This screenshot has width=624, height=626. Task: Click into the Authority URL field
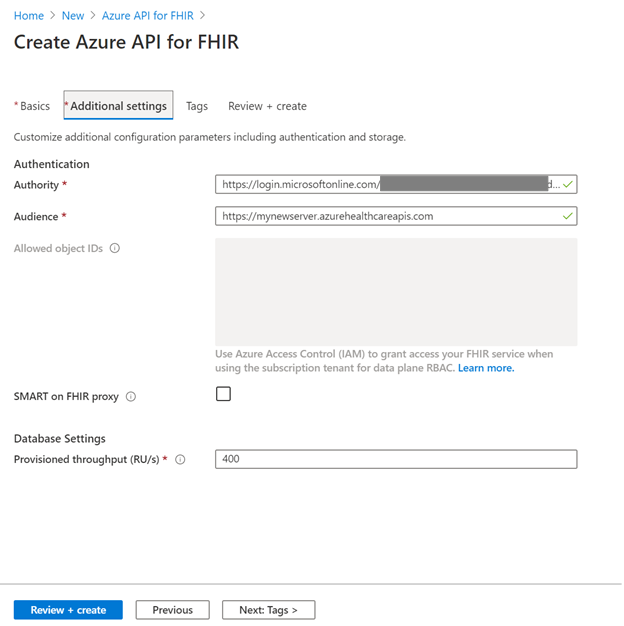click(396, 184)
